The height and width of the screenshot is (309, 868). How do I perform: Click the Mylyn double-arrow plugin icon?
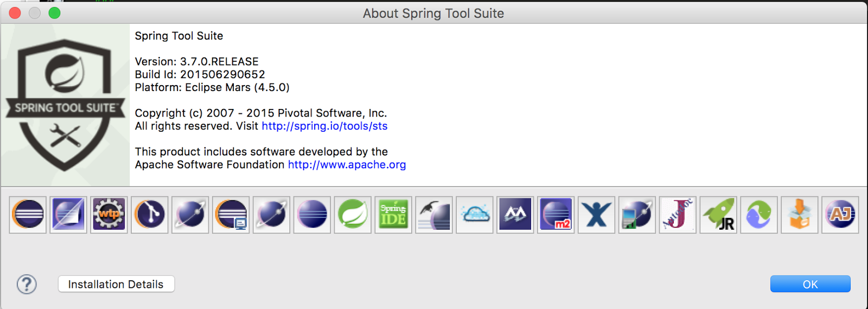515,215
